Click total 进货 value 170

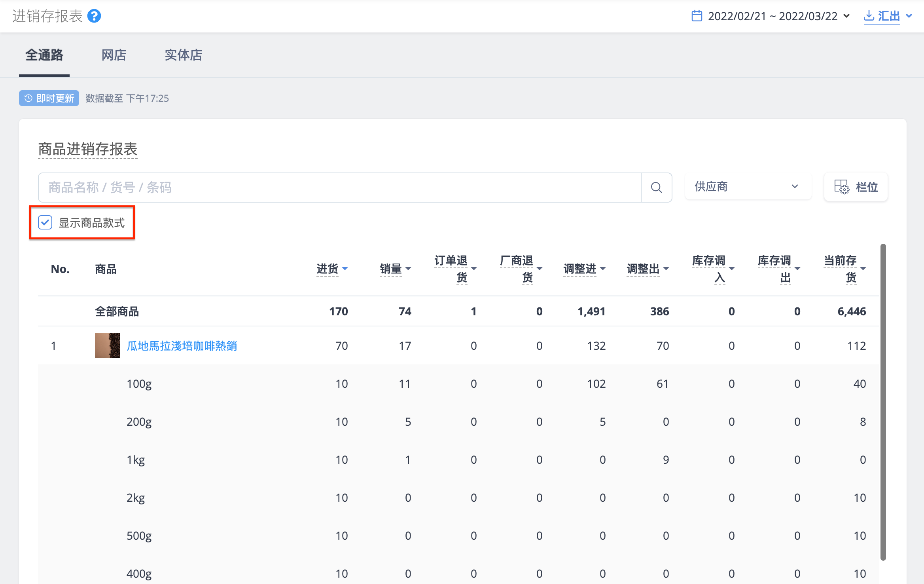[339, 312]
